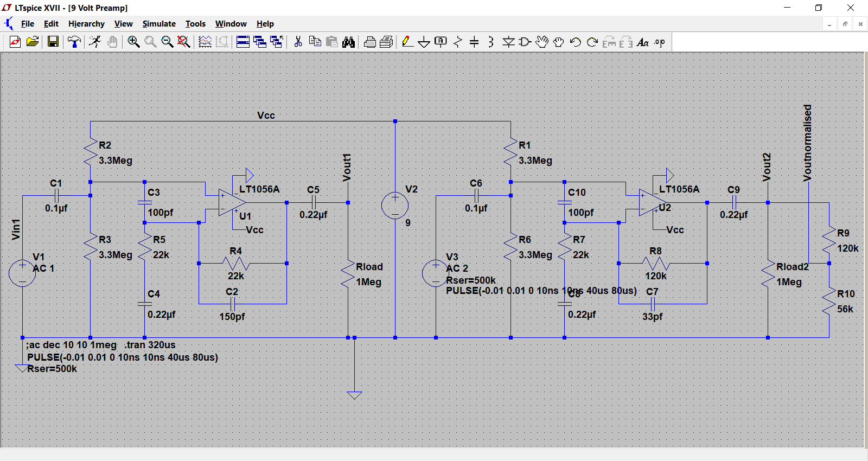Click R2's 3.3Meg value text

click(x=116, y=161)
